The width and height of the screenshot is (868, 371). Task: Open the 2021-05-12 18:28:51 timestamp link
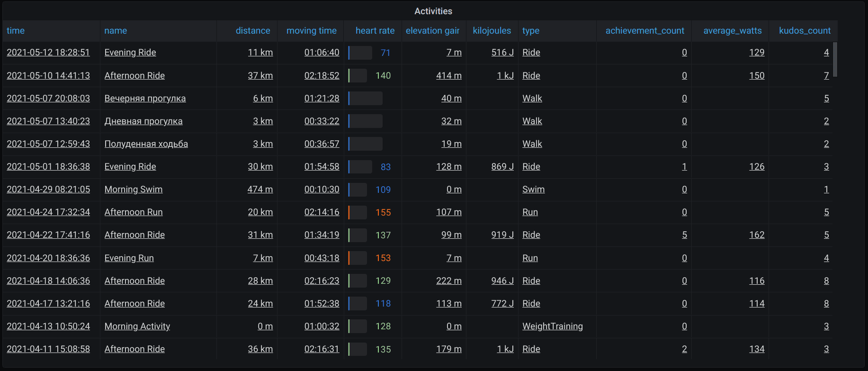[x=48, y=53]
